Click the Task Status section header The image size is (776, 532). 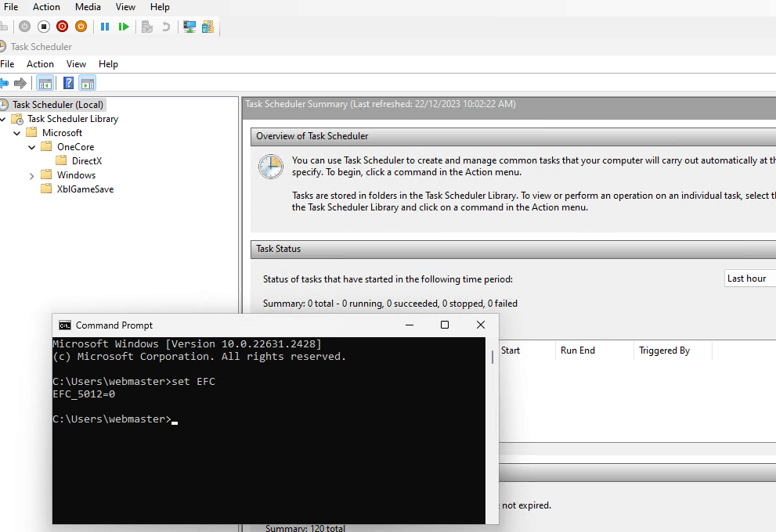click(x=513, y=249)
